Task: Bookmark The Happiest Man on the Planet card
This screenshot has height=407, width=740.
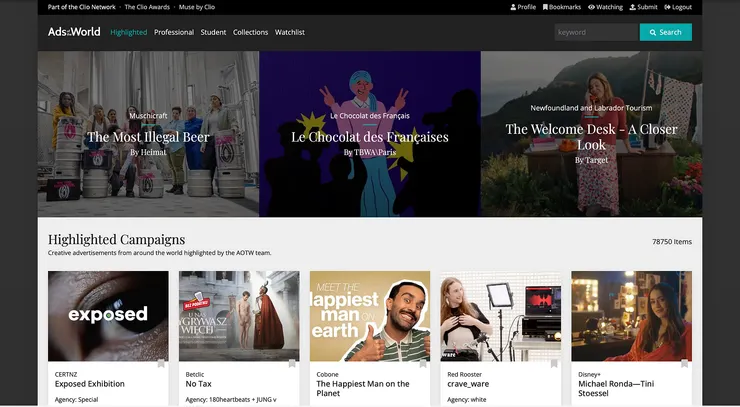Action: 423,364
